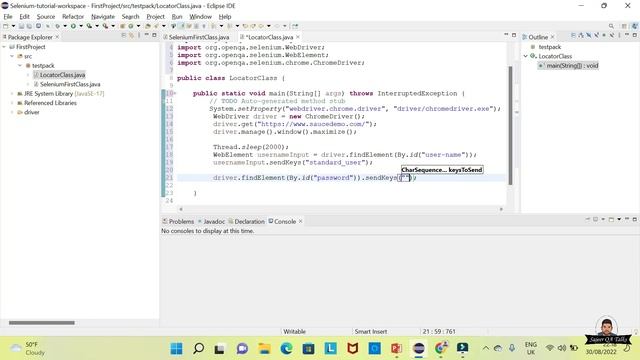Open the Debug button dropdown arrow

[65, 26]
